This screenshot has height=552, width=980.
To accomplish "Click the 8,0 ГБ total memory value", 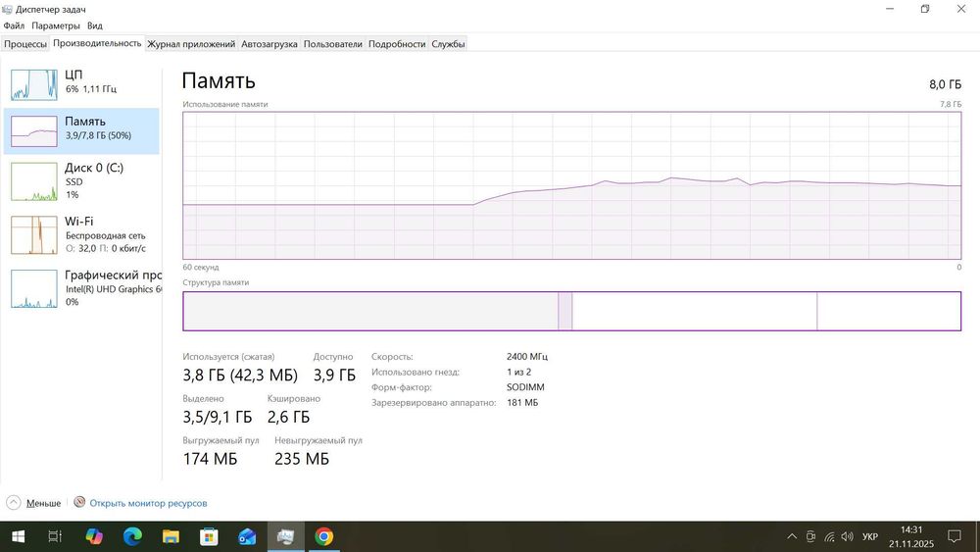I will [x=945, y=84].
